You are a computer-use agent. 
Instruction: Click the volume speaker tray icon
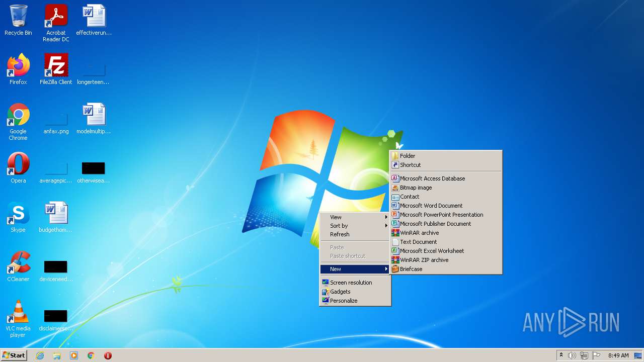(x=572, y=355)
